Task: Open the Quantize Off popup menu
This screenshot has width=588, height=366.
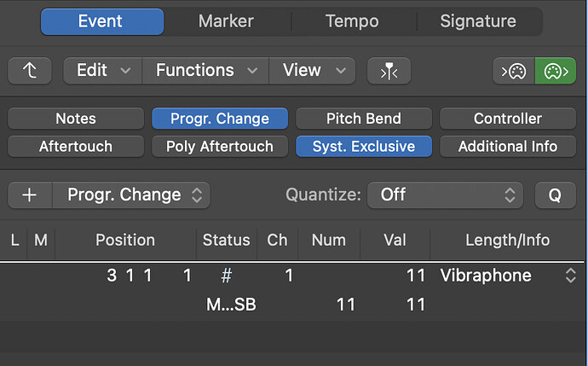Action: pos(445,195)
